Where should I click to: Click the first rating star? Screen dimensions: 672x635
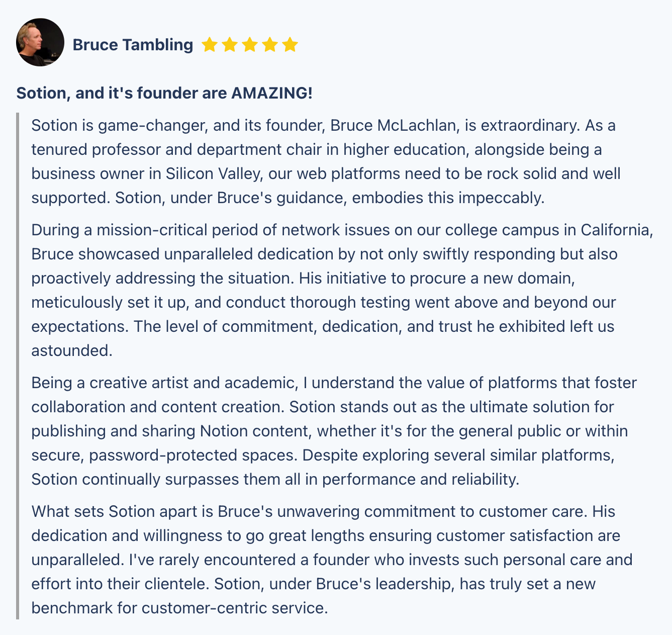[210, 45]
